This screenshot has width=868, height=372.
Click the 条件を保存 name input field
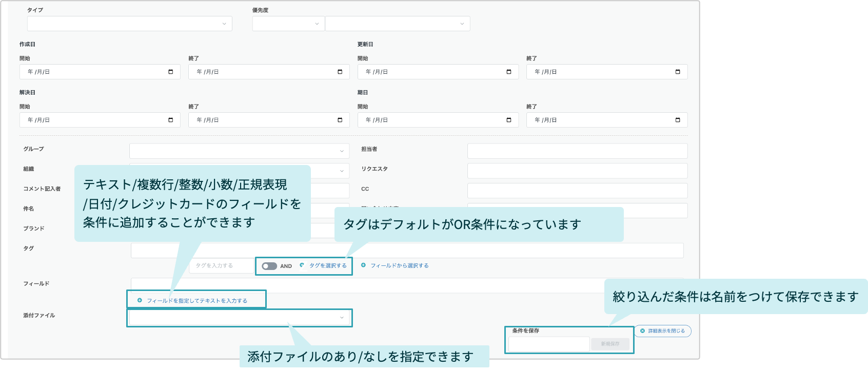click(549, 344)
